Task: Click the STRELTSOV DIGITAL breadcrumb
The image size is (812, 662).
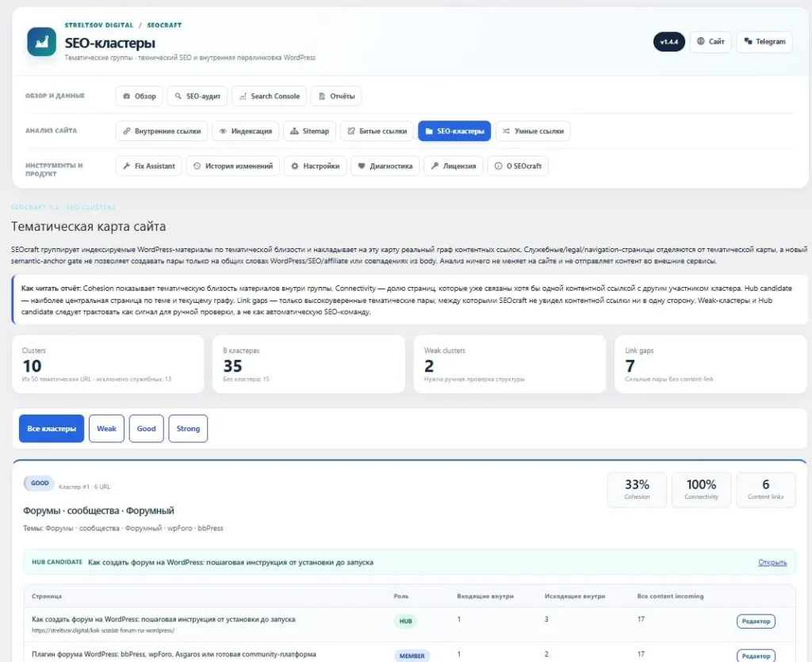Action: pyautogui.click(x=98, y=25)
